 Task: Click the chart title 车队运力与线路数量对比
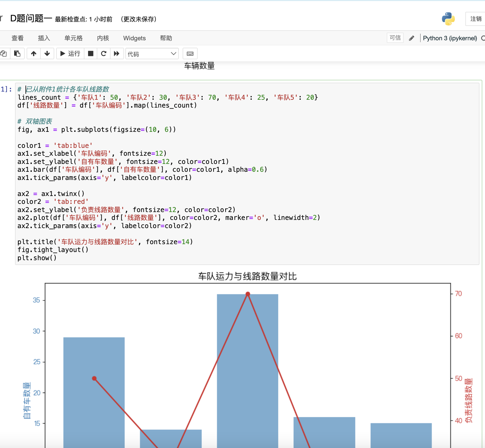[248, 276]
